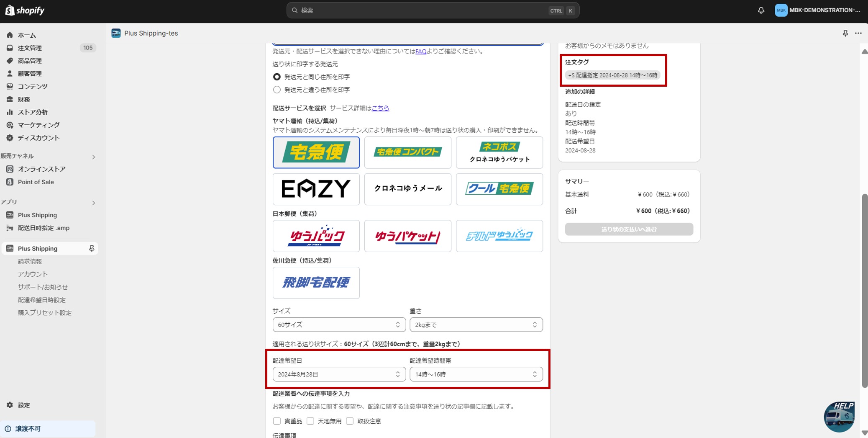This screenshot has height=438, width=868.
Task: Expand the アプリ section chevron
Action: pyautogui.click(x=94, y=203)
